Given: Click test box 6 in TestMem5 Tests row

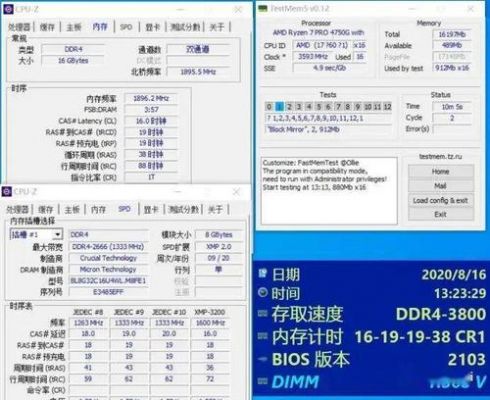Looking at the screenshot, I should 328,107.
